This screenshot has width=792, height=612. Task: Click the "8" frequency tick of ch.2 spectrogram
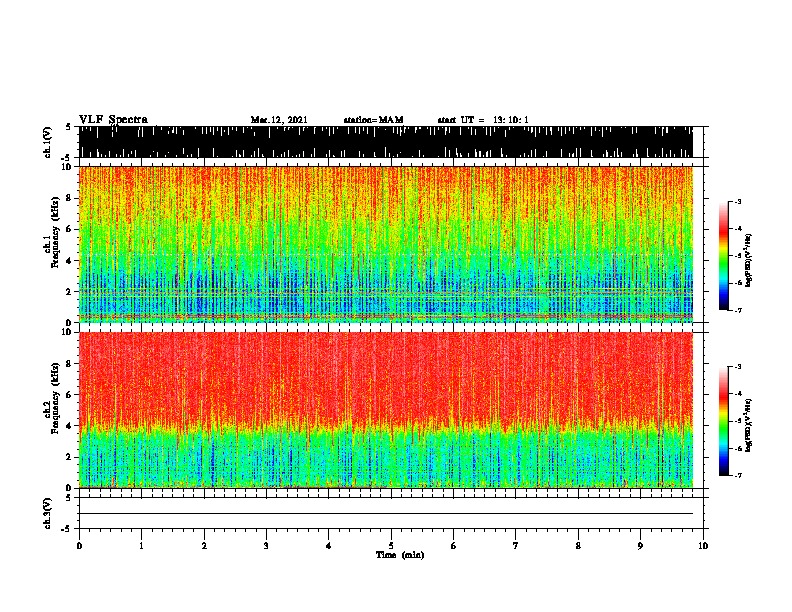[x=71, y=364]
